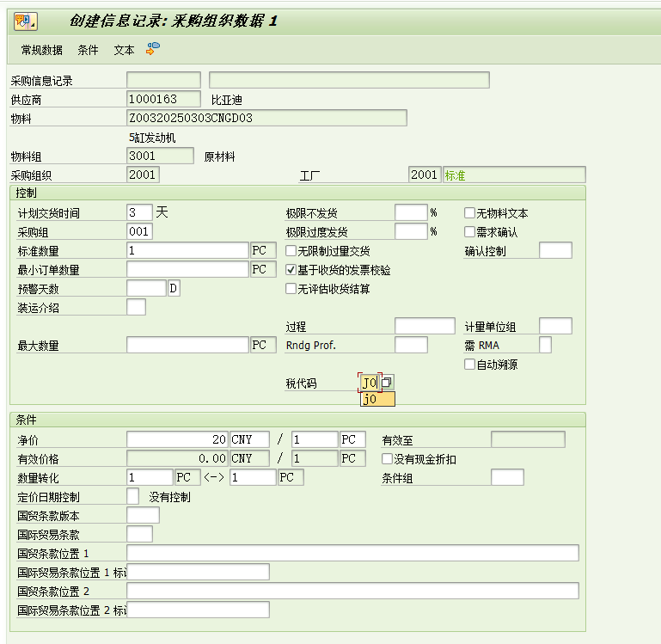Enable the 无物料文本 checkbox
This screenshot has width=661, height=644.
pyautogui.click(x=469, y=213)
